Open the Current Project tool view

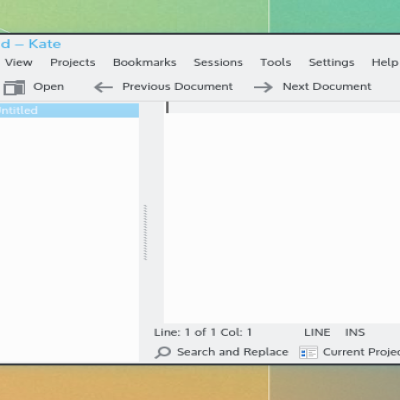(x=361, y=352)
